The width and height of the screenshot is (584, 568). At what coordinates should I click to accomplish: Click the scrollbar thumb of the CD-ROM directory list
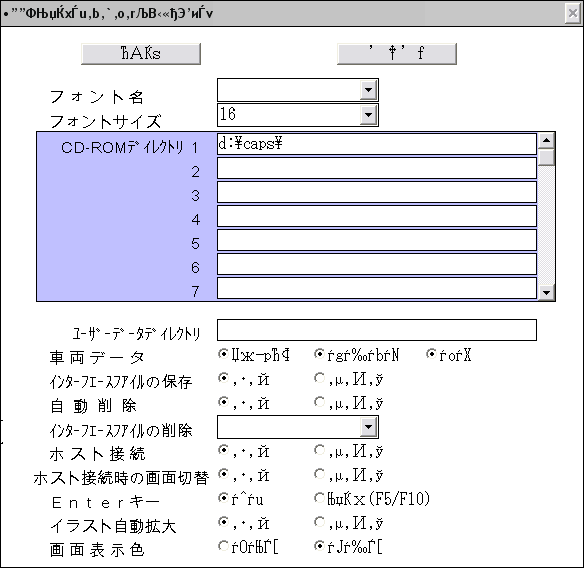click(546, 157)
